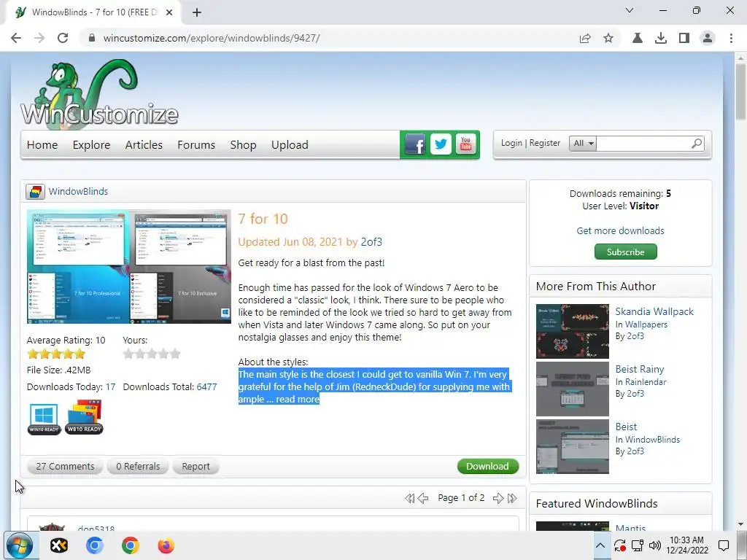Click the WindowBlinds category link
Screen dimensions: 747x560
click(78, 192)
